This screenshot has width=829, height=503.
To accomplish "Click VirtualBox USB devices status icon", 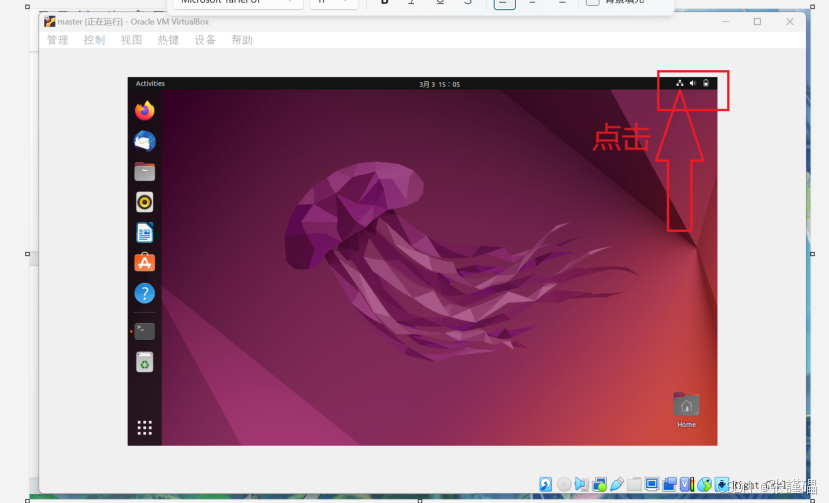I will [x=617, y=484].
